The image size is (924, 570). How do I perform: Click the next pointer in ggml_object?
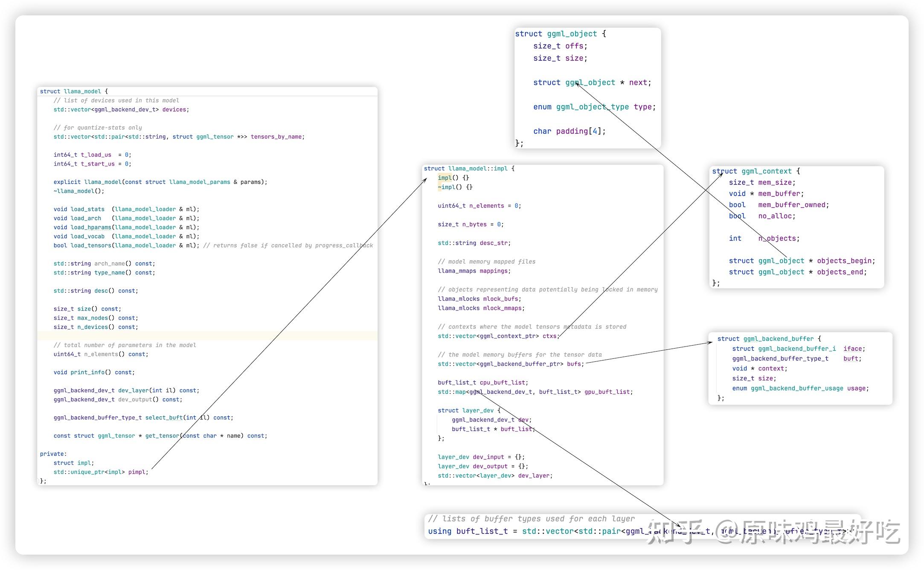pos(637,82)
